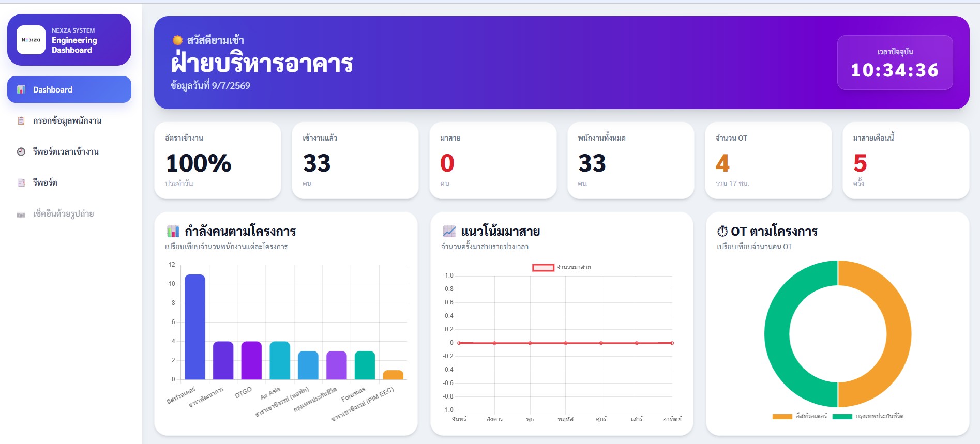980x444 pixels.
Task: Click the orange segment of OT donut
Action: (899, 334)
